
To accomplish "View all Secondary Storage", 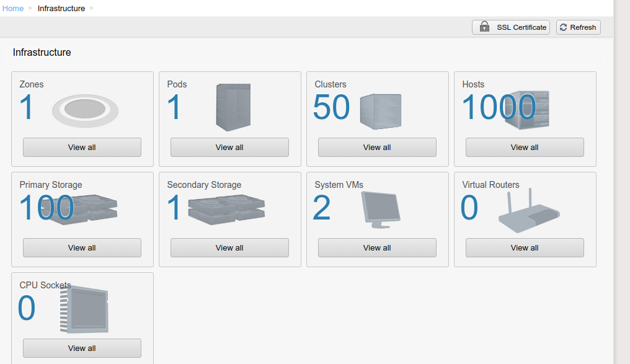I will [229, 248].
